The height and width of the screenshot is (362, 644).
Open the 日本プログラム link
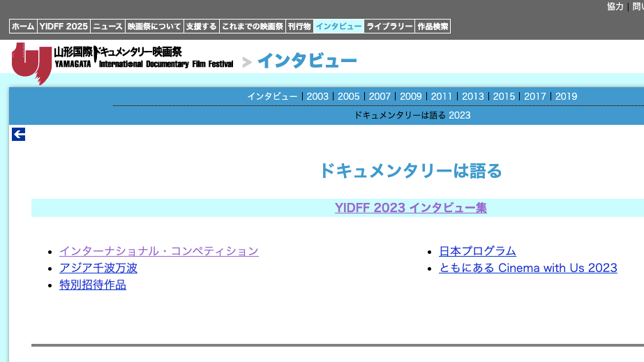tap(477, 251)
